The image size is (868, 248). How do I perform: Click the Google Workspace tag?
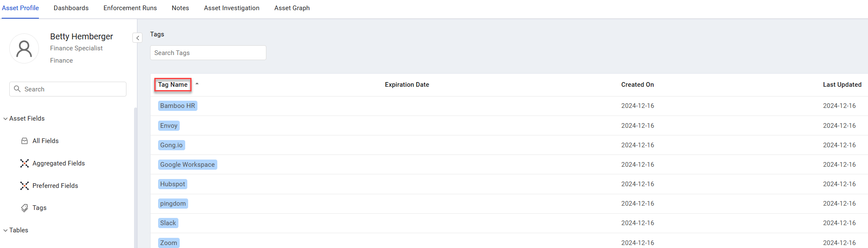[187, 165]
